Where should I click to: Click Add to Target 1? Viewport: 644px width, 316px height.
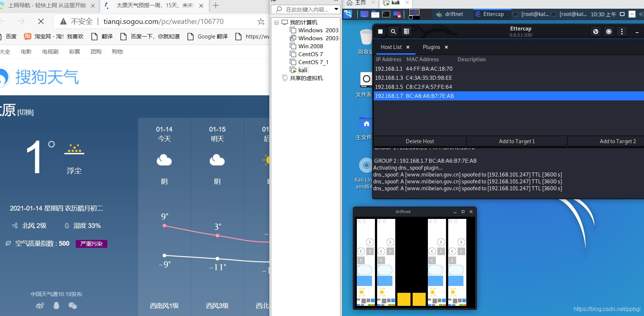point(517,141)
